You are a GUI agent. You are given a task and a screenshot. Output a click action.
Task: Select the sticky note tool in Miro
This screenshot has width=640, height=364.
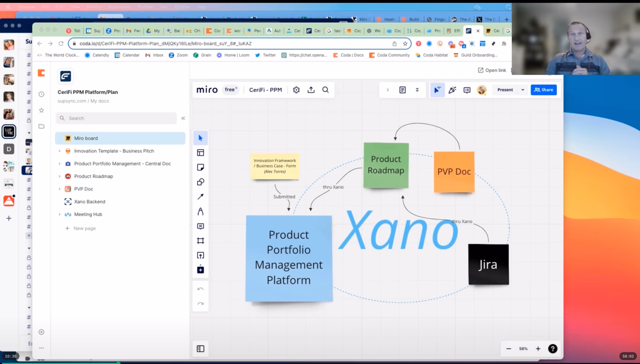(x=201, y=167)
